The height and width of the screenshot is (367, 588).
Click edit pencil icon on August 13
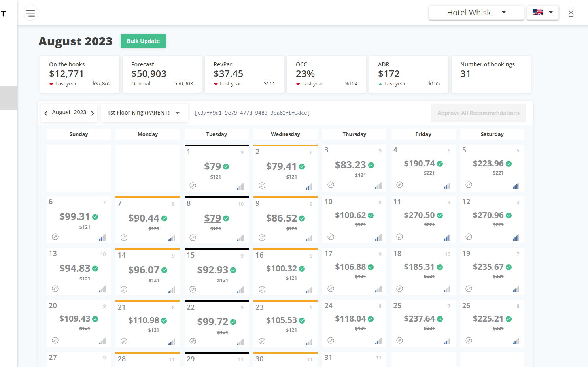(x=55, y=289)
